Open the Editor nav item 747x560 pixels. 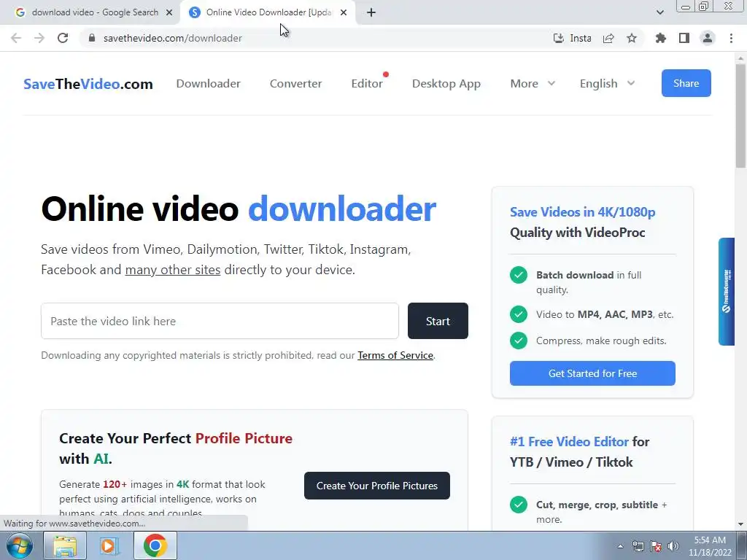coord(367,83)
